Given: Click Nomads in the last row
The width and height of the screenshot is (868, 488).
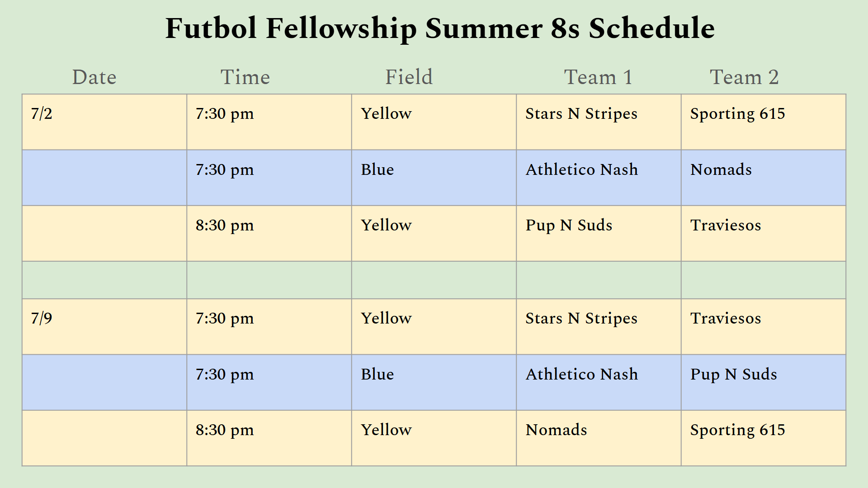Looking at the screenshot, I should coord(556,430).
